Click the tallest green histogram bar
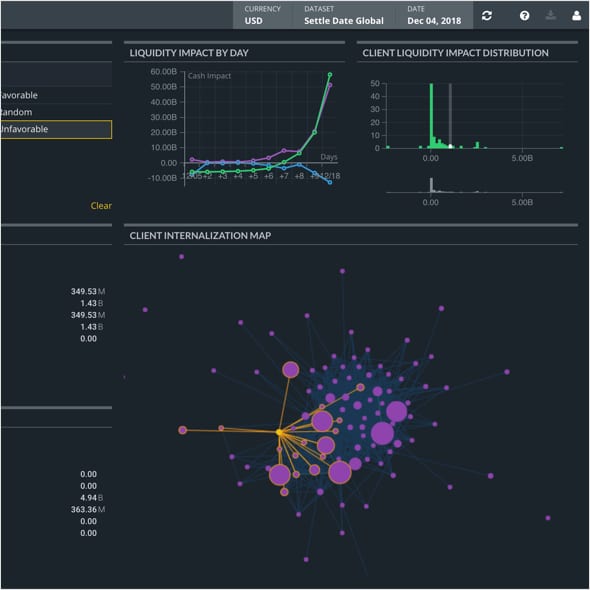The width and height of the screenshot is (590, 590). (x=431, y=116)
